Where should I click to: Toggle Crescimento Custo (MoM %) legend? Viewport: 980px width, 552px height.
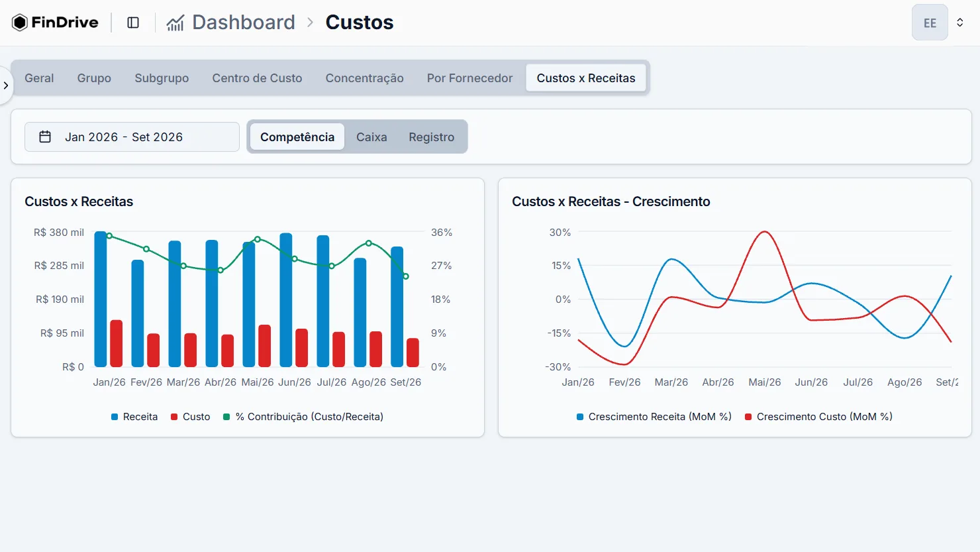tap(818, 417)
